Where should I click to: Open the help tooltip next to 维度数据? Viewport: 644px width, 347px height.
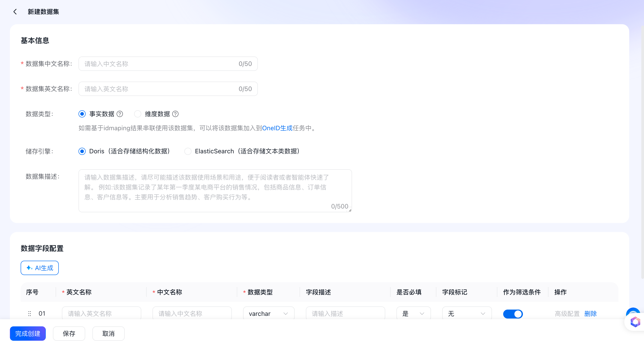(x=176, y=114)
